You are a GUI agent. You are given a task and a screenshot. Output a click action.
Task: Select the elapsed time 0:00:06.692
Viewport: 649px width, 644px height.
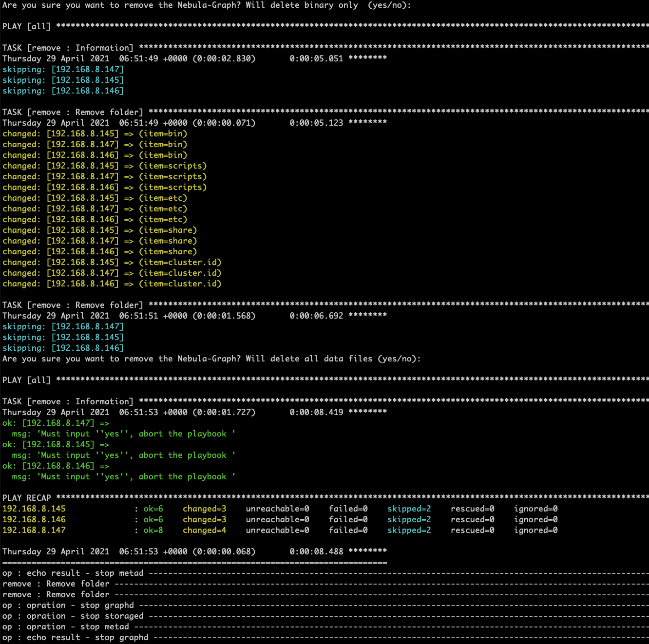click(316, 316)
